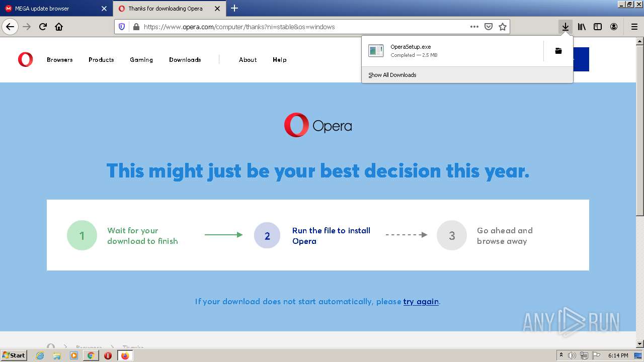This screenshot has width=644, height=362.
Task: Open the completed OperaSetup.exe download entry
Action: click(452, 51)
